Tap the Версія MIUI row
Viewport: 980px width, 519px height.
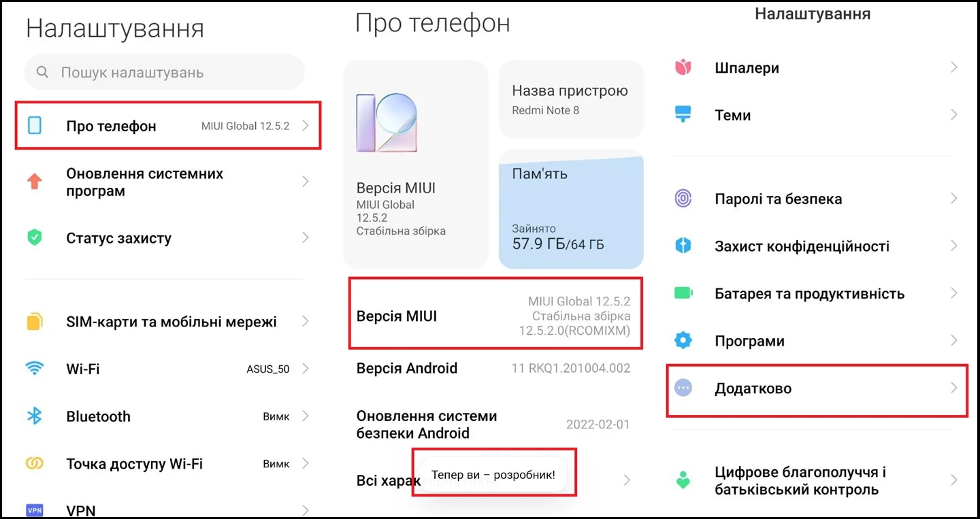click(x=495, y=316)
